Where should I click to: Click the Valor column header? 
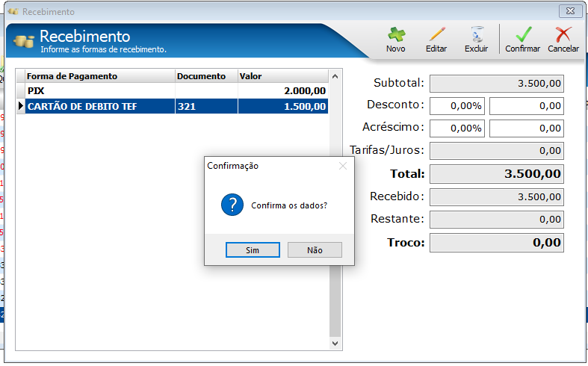283,76
